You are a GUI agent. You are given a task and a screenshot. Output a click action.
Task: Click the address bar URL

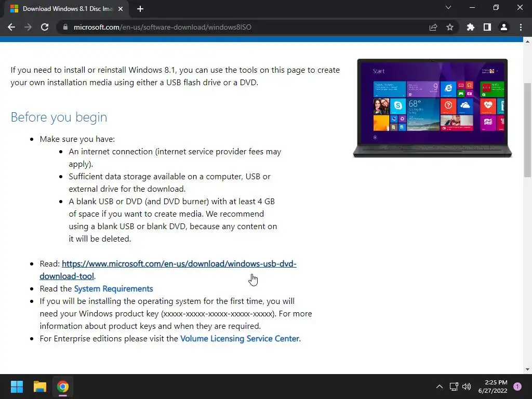(x=162, y=27)
